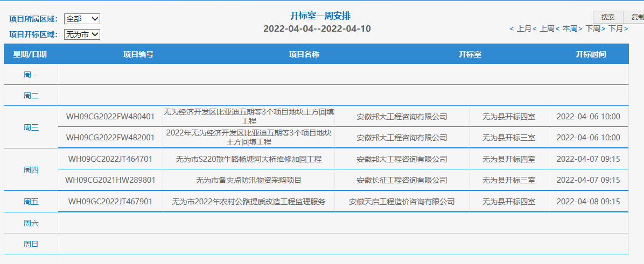Navigate to previous week via 上周
Screen dimensions: 644x264
coord(546,28)
